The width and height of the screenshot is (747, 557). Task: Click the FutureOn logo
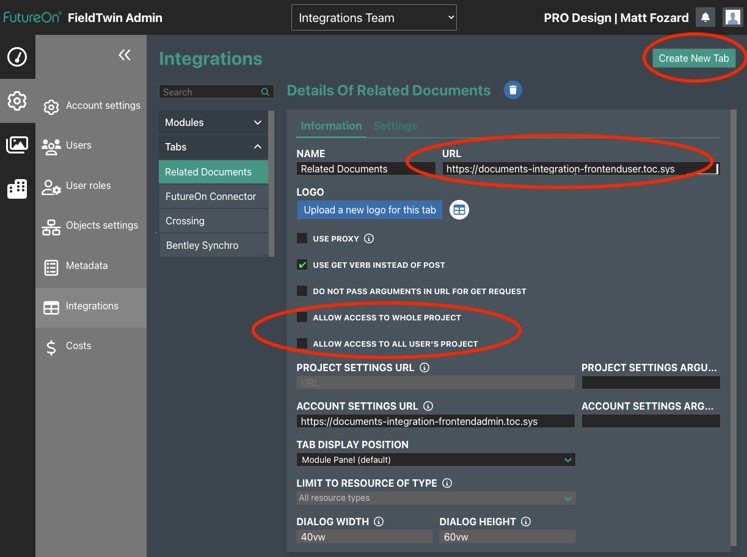32,18
